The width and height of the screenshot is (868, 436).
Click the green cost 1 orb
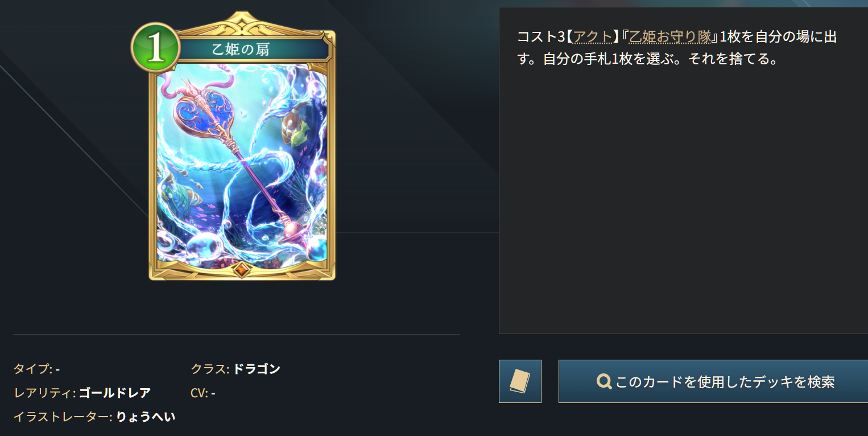click(x=155, y=48)
